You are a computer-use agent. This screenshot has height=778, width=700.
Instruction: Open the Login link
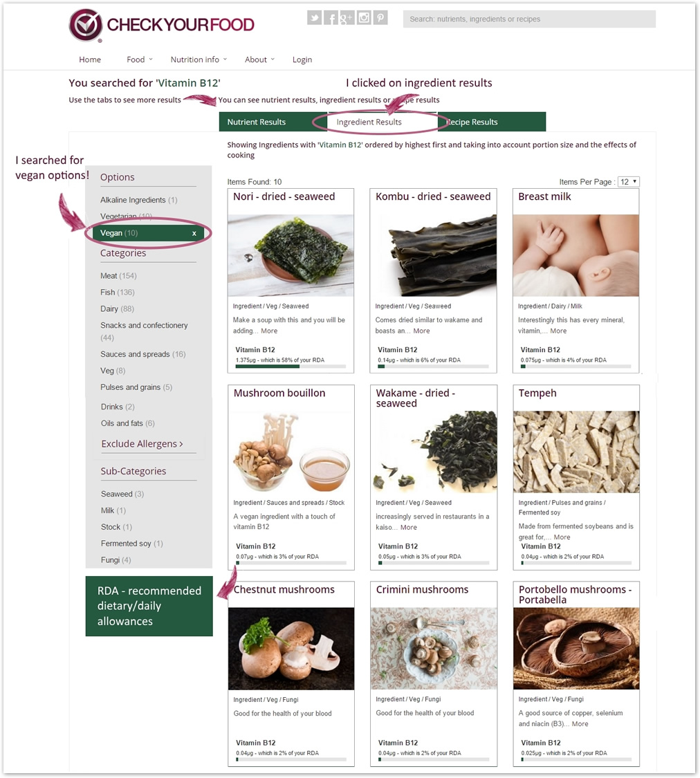pos(302,59)
